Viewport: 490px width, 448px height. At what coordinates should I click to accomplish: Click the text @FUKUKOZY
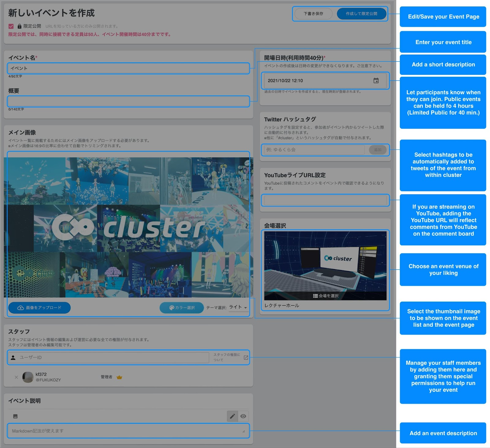pyautogui.click(x=48, y=380)
